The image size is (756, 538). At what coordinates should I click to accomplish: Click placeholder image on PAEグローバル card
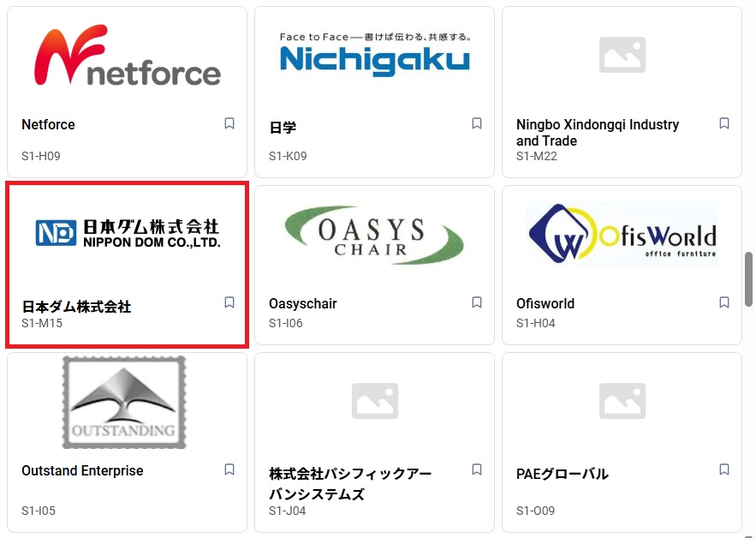click(x=622, y=401)
